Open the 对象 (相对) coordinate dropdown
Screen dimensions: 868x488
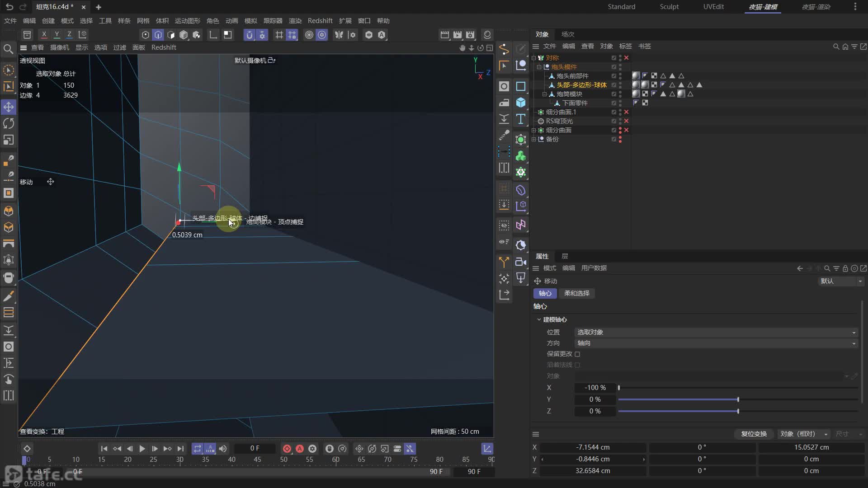[803, 434]
